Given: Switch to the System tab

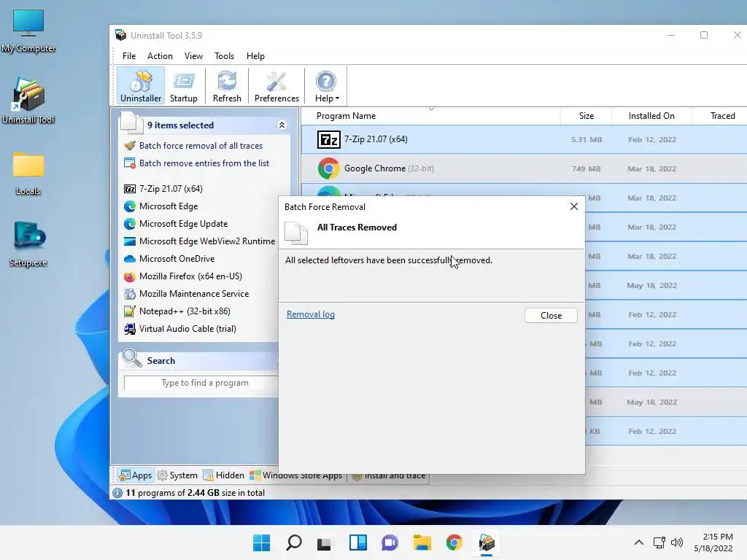Looking at the screenshot, I should [177, 475].
